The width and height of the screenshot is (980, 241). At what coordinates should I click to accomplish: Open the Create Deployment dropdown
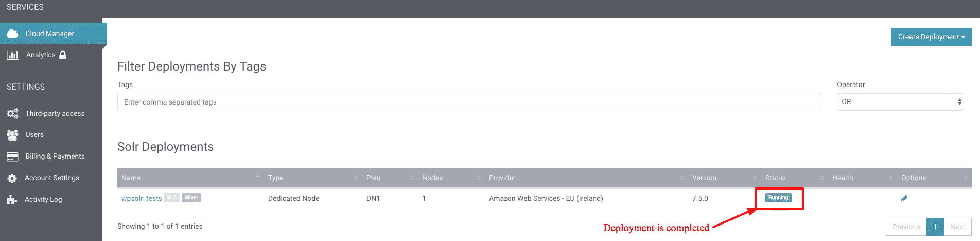[x=932, y=37]
